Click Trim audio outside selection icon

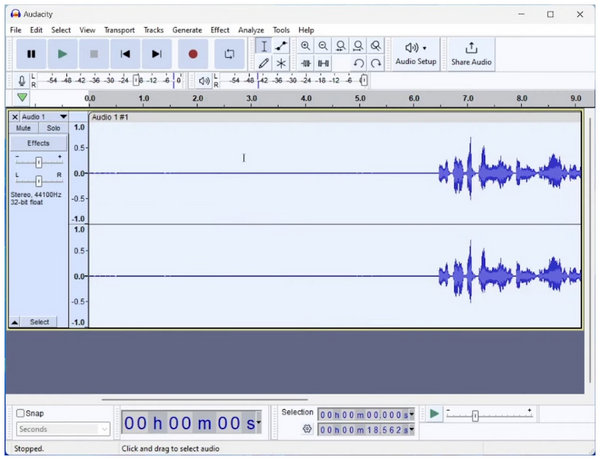305,63
